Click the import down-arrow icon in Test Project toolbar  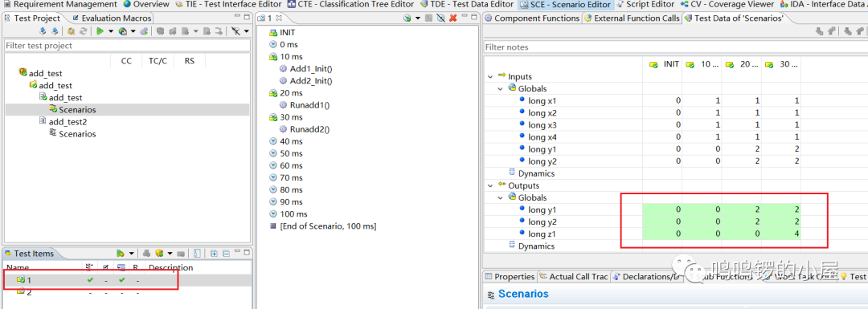[43, 31]
